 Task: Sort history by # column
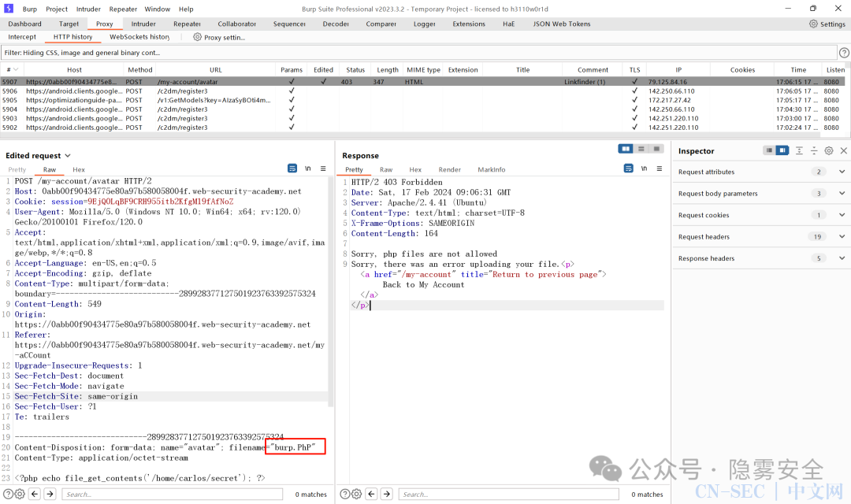[x=12, y=69]
